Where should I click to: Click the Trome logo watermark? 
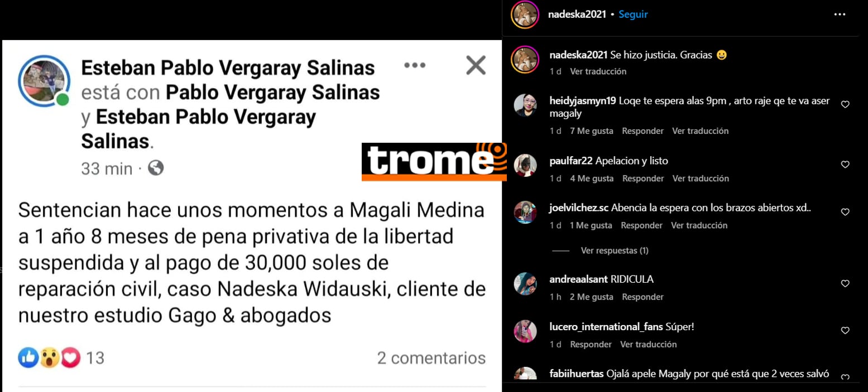[434, 162]
